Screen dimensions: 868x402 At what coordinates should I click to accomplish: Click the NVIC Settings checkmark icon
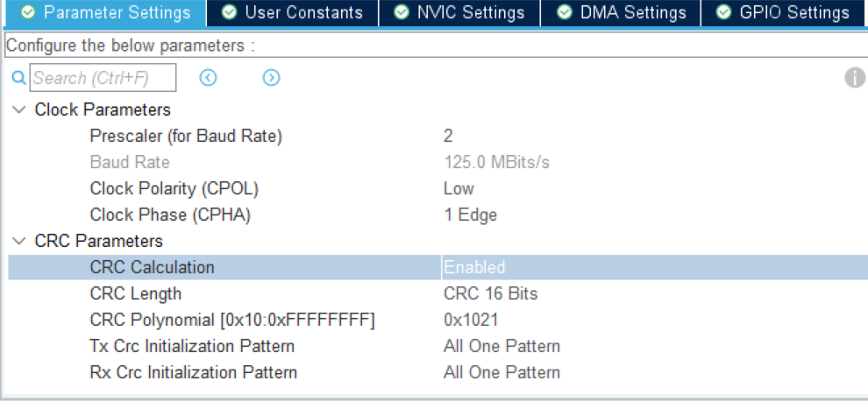tap(402, 12)
